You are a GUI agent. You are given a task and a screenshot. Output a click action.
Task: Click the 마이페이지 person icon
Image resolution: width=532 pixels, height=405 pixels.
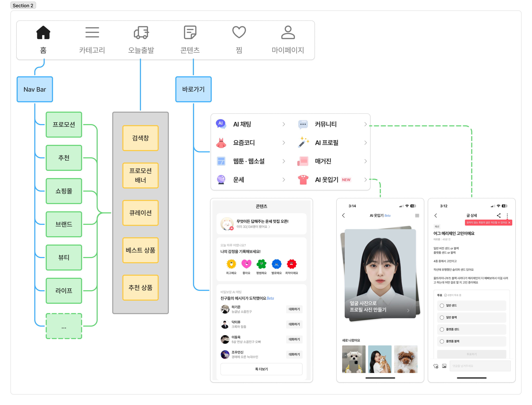tap(288, 33)
